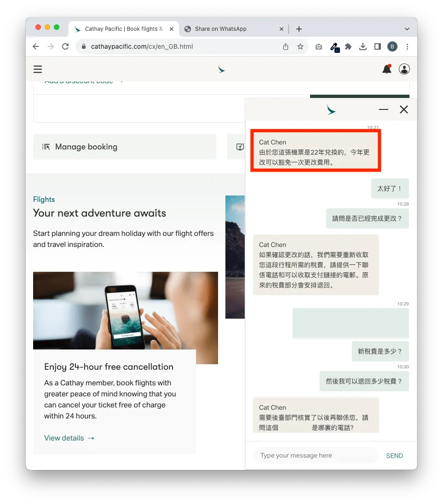The image size is (443, 504).
Task: Go forward to the next page
Action: (51, 46)
